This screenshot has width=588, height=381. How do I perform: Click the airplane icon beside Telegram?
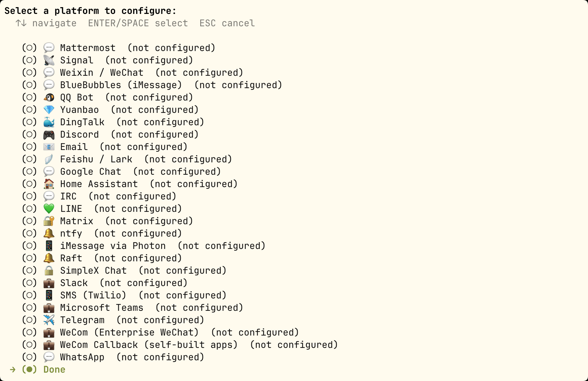(49, 320)
